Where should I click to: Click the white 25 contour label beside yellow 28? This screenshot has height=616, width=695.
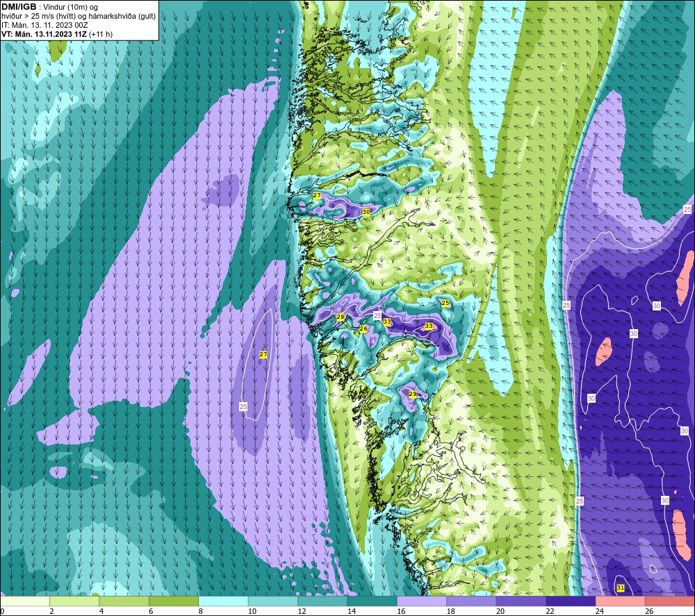pos(377,315)
